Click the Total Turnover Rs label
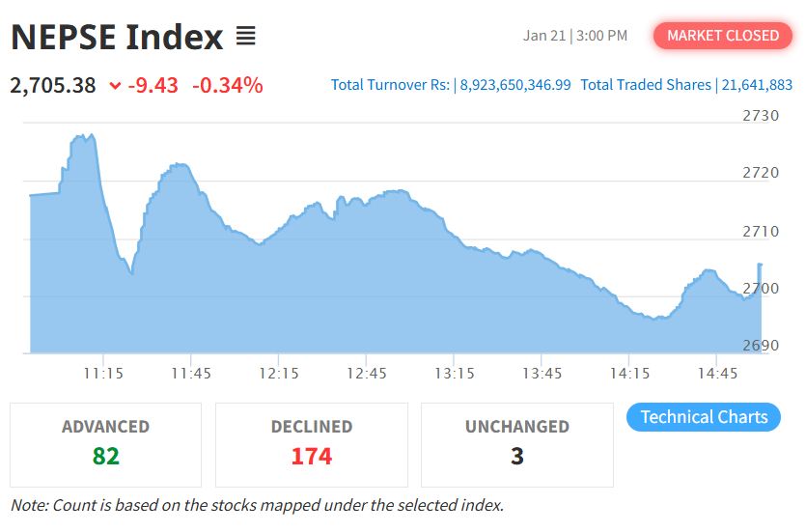The width and height of the screenshot is (806, 532). [390, 85]
